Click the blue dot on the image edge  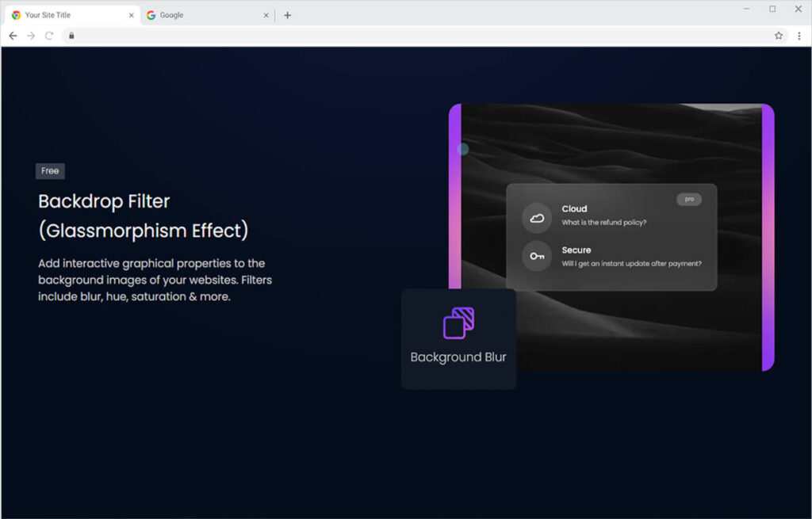pos(463,149)
